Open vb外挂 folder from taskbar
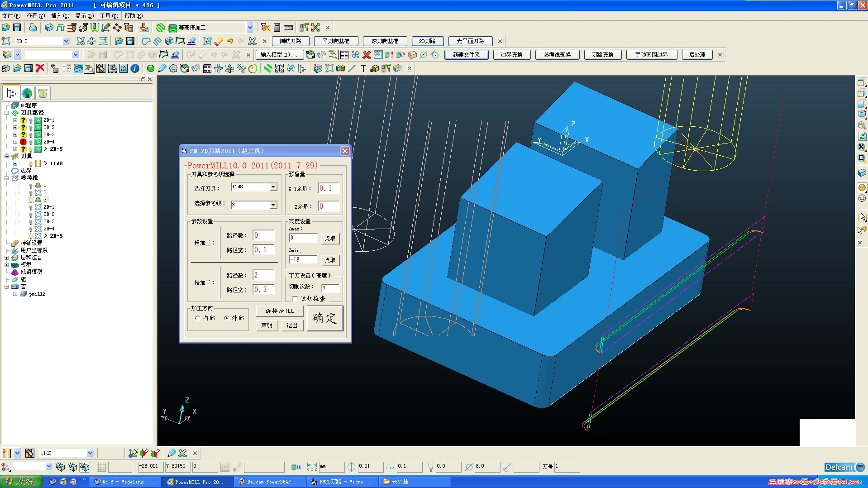Image resolution: width=868 pixels, height=488 pixels. pyautogui.click(x=415, y=482)
